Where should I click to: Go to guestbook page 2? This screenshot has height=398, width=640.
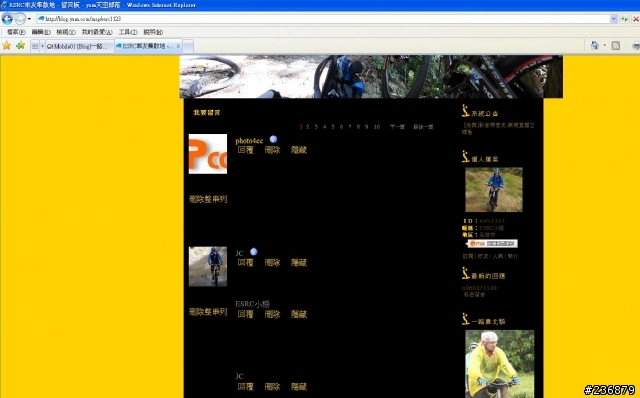(x=307, y=127)
